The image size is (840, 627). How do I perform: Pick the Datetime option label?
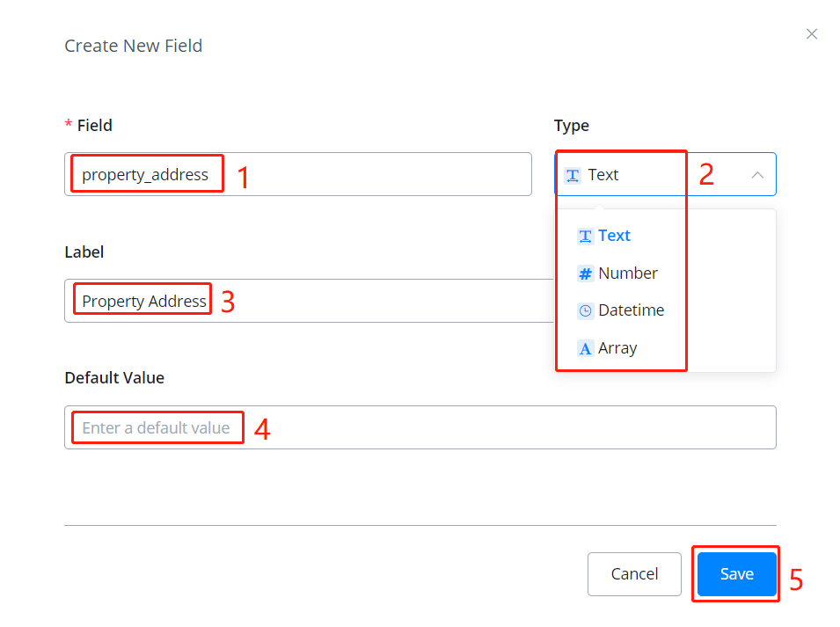point(631,310)
